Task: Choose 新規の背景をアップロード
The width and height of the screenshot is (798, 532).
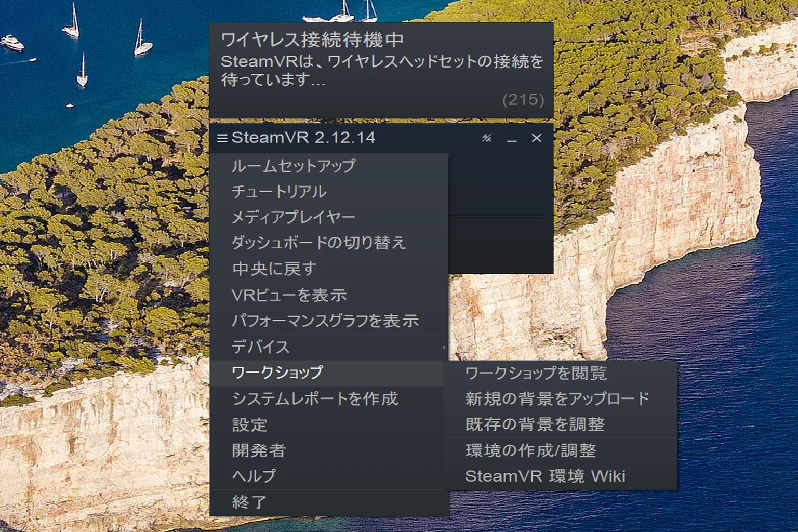Action: point(561,399)
